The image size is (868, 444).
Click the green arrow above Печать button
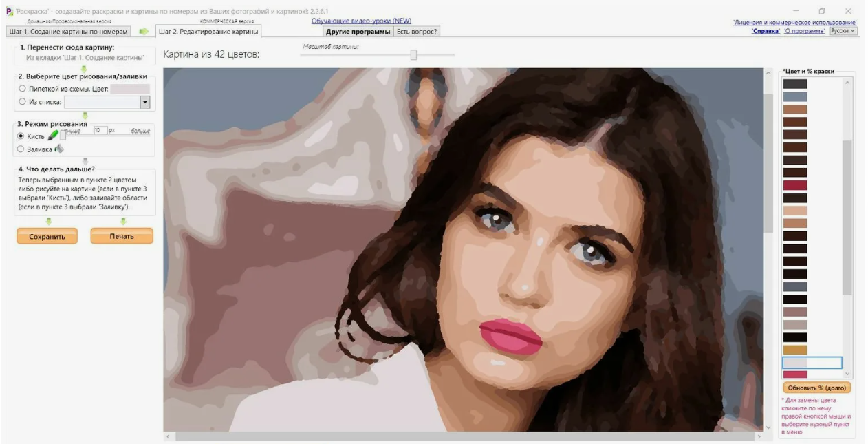[122, 222]
